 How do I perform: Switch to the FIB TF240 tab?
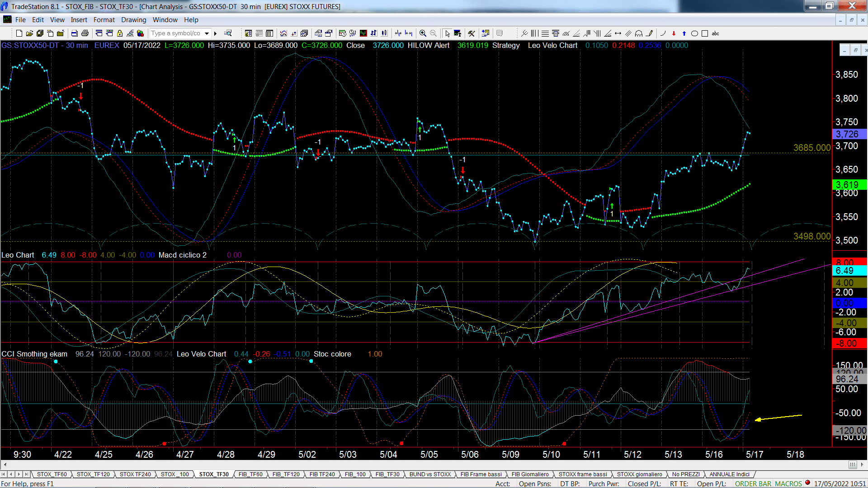pos(322,474)
